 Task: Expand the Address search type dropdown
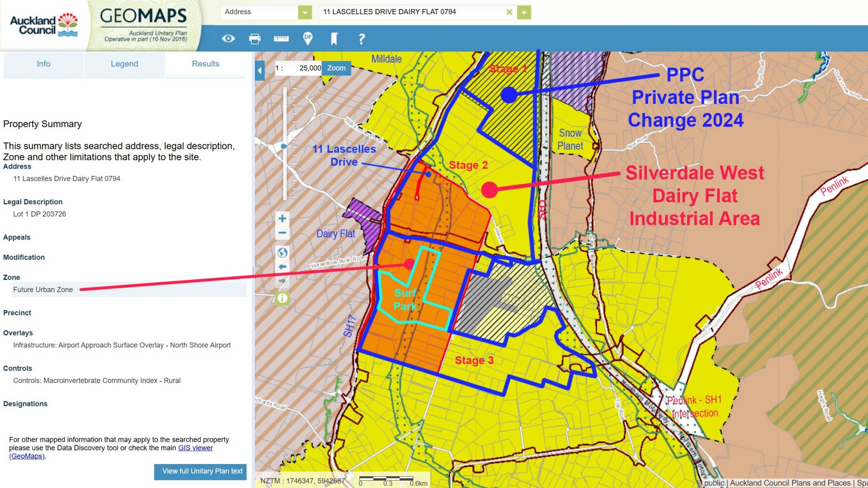305,12
